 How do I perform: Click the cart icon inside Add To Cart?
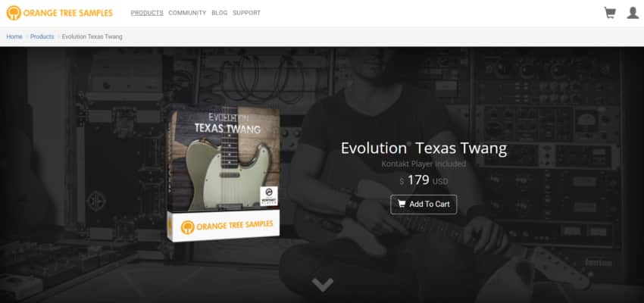pos(402,204)
